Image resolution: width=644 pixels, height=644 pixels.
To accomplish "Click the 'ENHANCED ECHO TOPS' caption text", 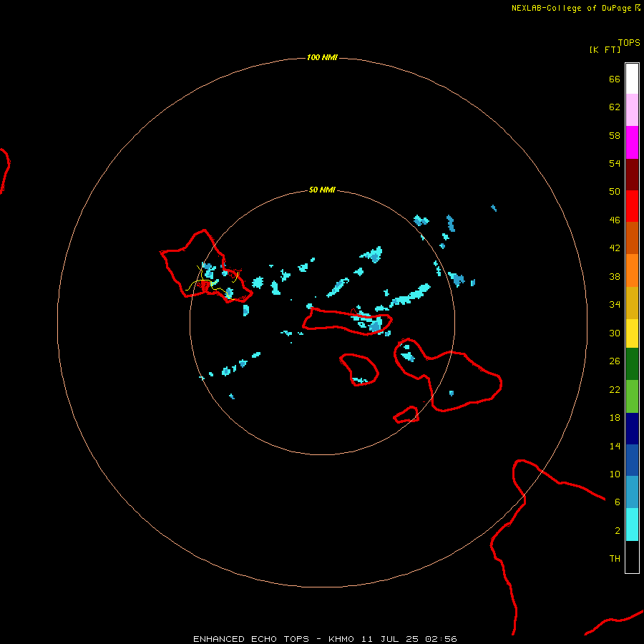I will point(251,639).
